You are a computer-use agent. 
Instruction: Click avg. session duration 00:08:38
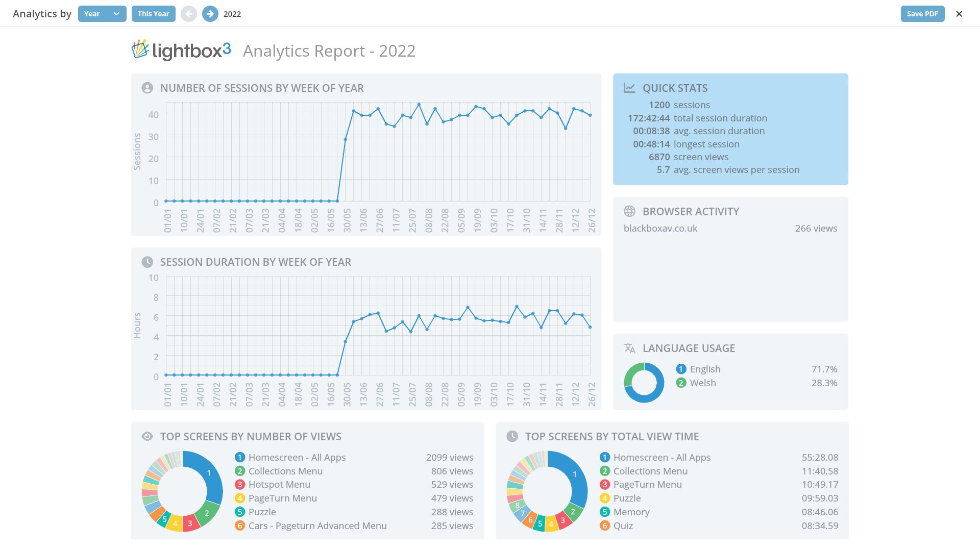pos(699,131)
